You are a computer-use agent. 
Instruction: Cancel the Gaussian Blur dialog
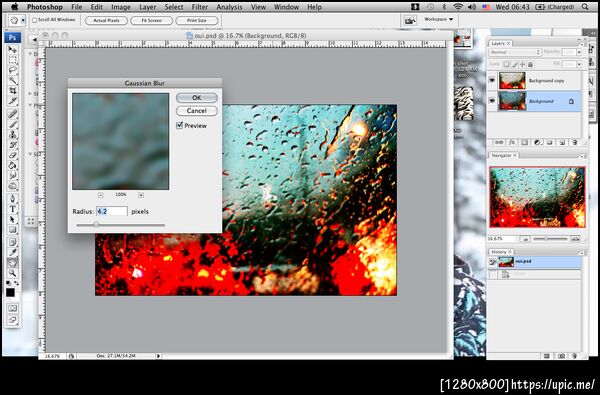pyautogui.click(x=197, y=111)
